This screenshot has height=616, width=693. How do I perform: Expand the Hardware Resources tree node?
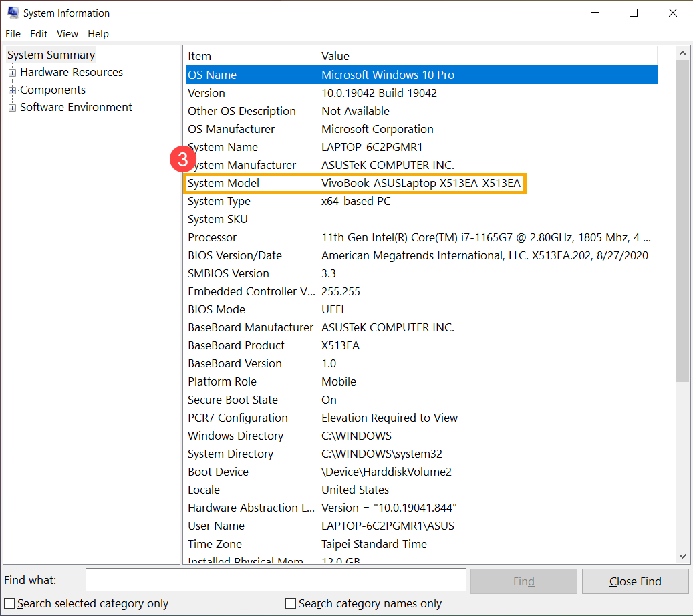coord(12,73)
